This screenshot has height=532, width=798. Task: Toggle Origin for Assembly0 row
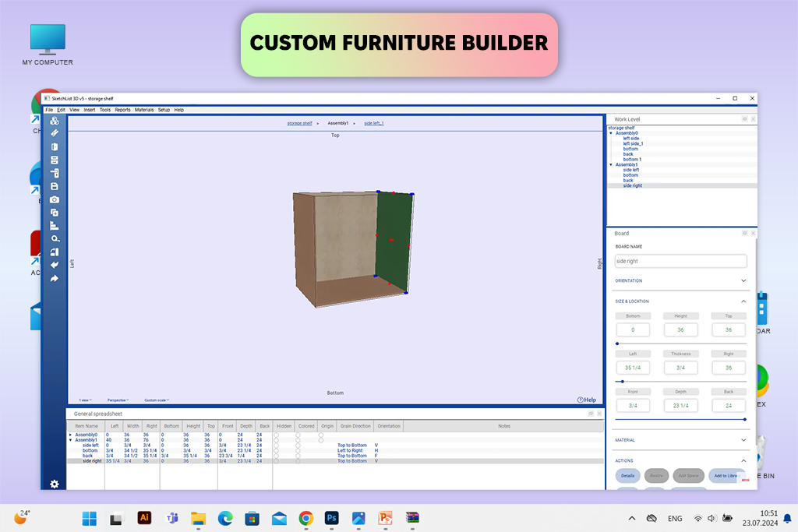coord(321,435)
